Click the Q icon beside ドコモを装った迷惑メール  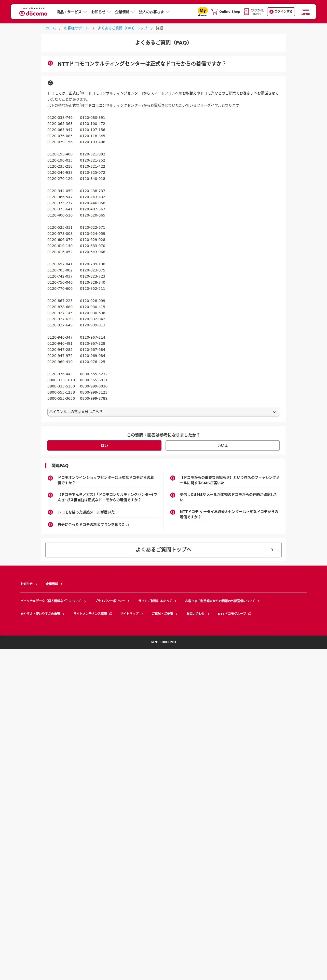50,512
